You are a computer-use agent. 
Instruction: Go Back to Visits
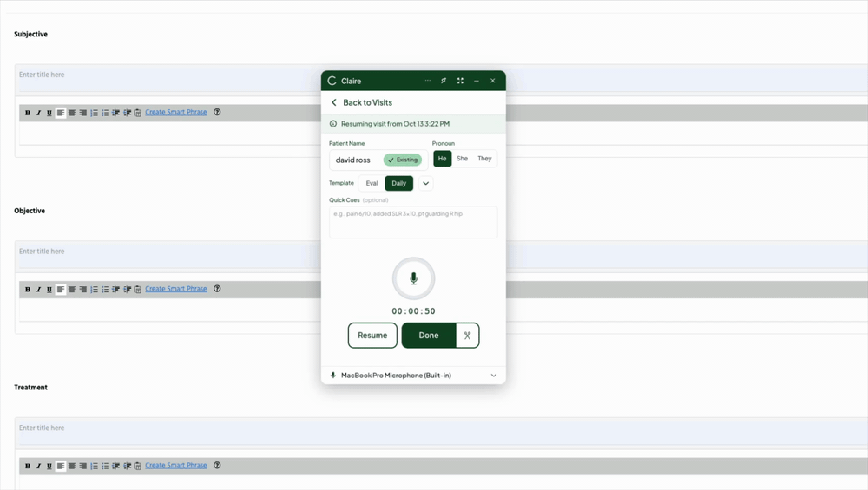click(361, 102)
